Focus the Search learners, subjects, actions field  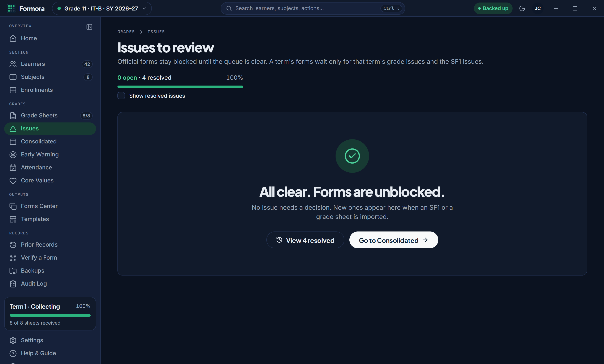point(312,8)
